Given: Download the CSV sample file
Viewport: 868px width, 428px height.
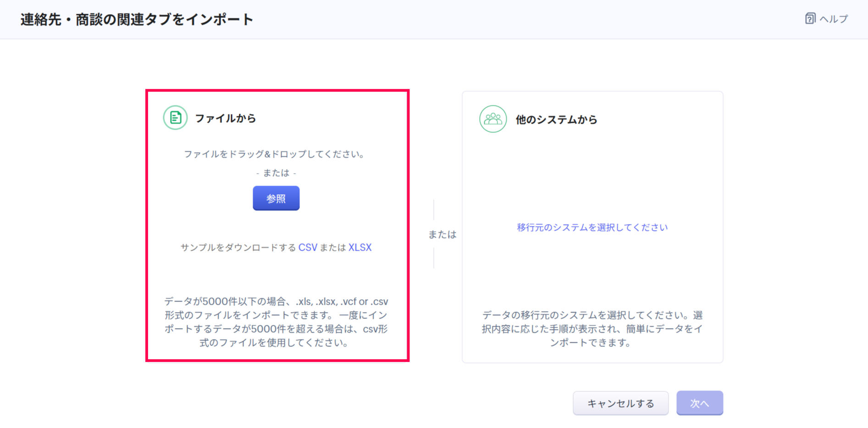Looking at the screenshot, I should coord(308,247).
